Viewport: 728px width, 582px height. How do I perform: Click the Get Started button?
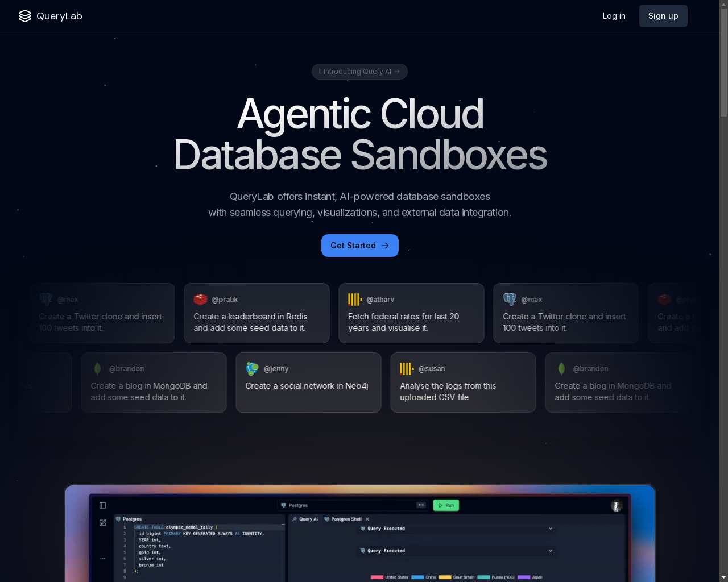[360, 246]
